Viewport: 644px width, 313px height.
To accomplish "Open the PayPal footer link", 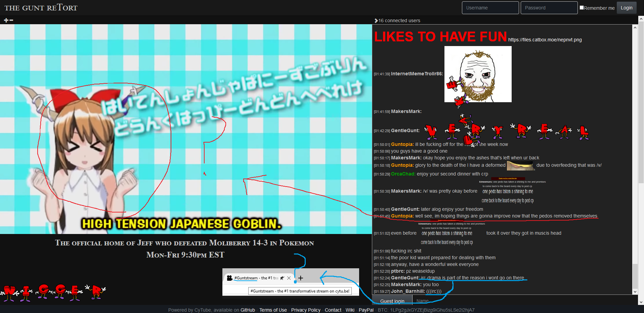I will [x=366, y=310].
